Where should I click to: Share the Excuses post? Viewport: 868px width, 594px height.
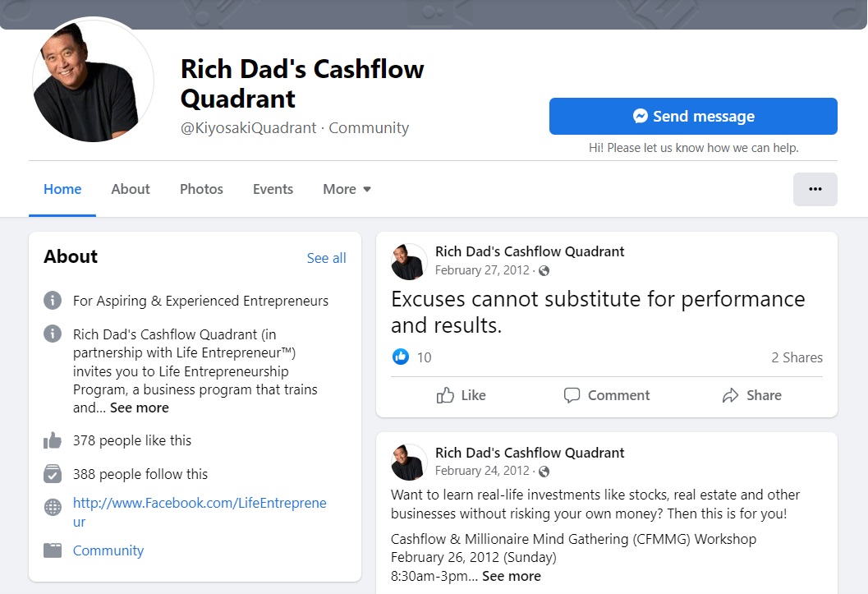point(751,395)
